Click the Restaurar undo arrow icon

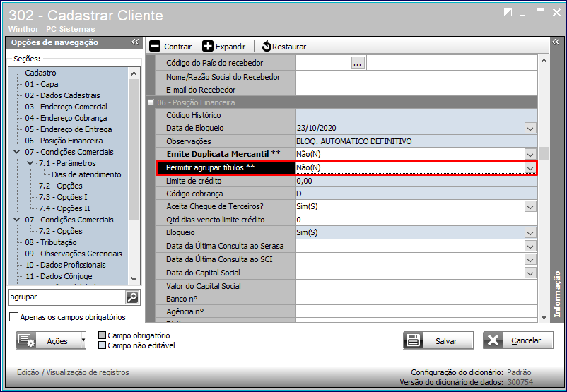tap(267, 46)
